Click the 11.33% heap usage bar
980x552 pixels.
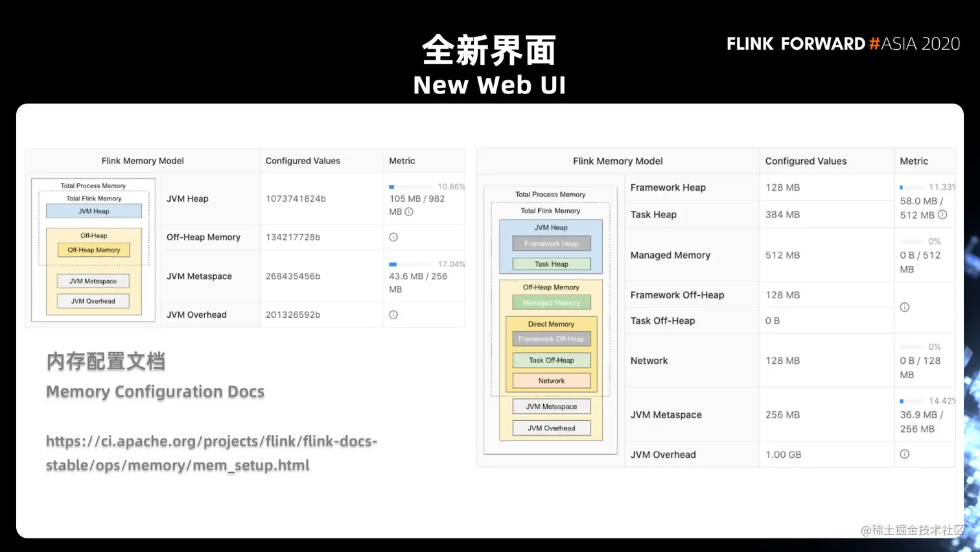(912, 187)
